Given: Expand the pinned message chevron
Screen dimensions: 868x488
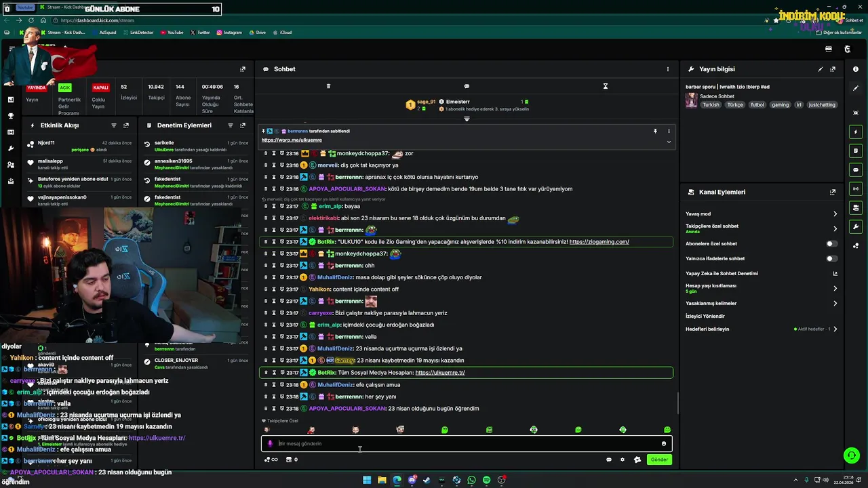Looking at the screenshot, I should pyautogui.click(x=669, y=142).
